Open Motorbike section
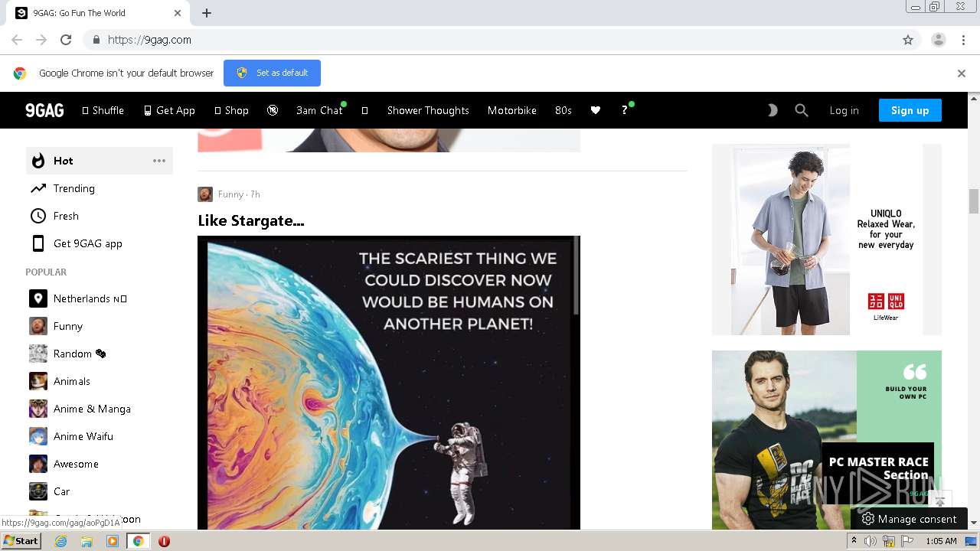This screenshot has width=980, height=551. point(512,110)
